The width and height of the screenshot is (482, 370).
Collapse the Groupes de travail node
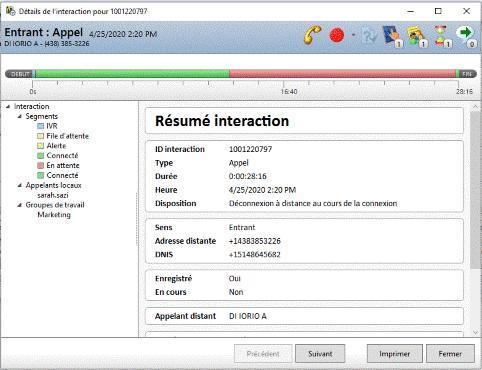[x=19, y=205]
